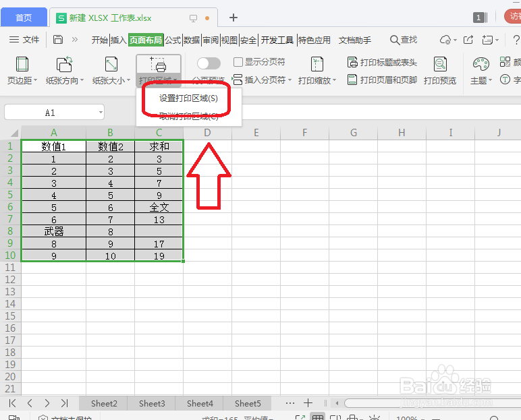Toggle the 分页预览 page break preview switch
Viewport: 521px width, 420px height.
coord(209,63)
